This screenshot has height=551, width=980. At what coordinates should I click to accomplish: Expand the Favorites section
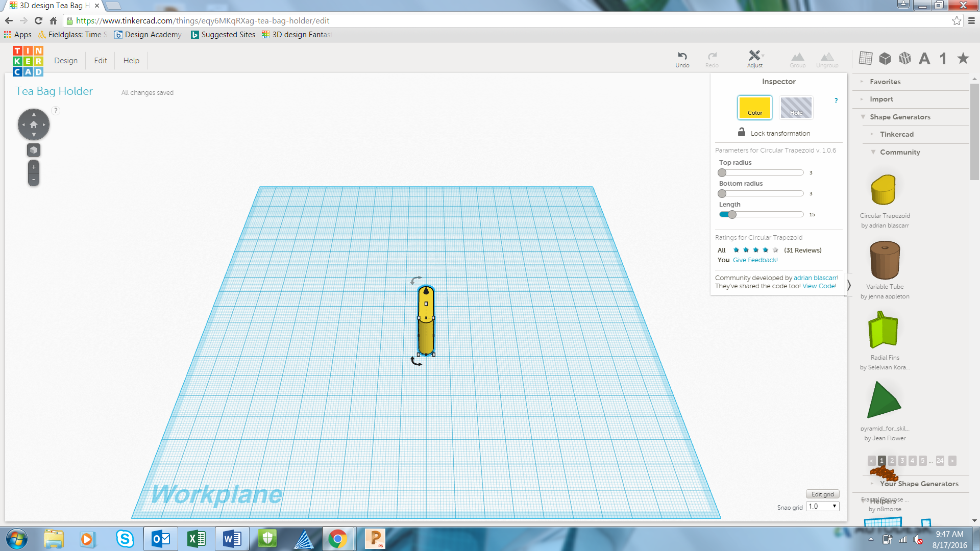click(x=885, y=82)
